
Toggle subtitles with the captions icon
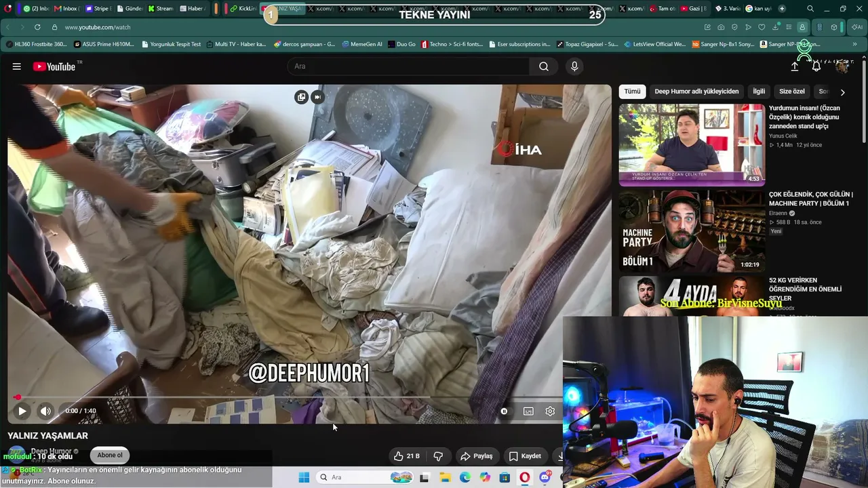528,411
